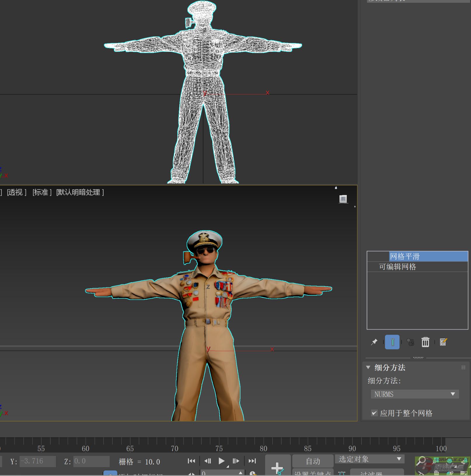Select 网格平滑 modifier in stack
471x476 pixels.
click(x=405, y=257)
